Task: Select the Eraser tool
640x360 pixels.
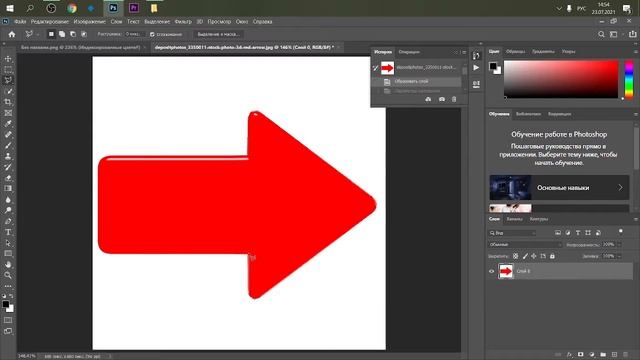Action: click(8, 178)
